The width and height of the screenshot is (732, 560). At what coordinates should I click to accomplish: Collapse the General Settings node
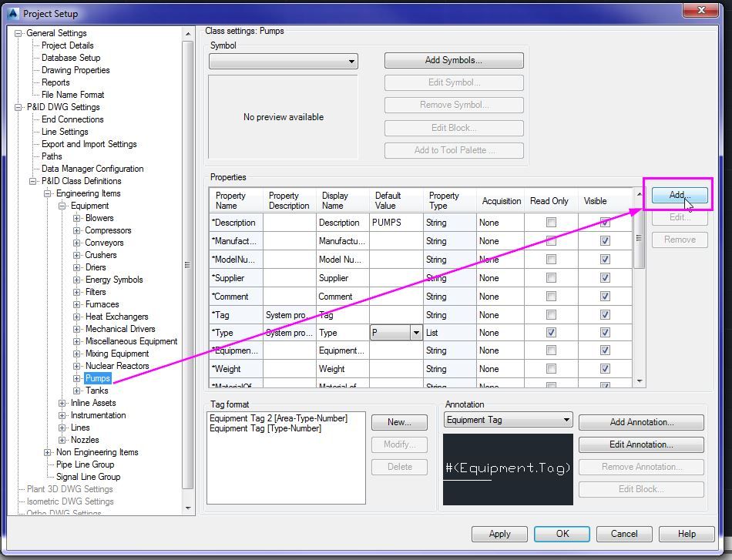click(x=18, y=33)
